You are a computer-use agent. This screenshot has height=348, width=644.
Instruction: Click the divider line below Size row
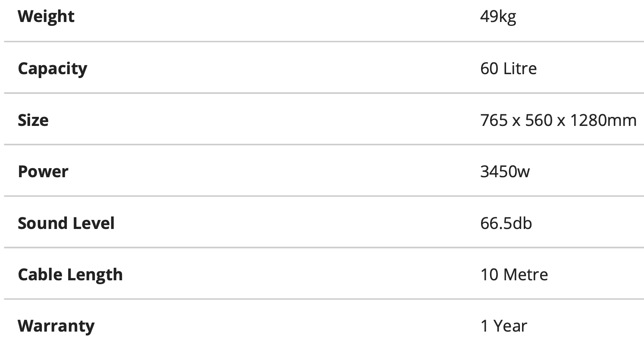pyautogui.click(x=324, y=144)
